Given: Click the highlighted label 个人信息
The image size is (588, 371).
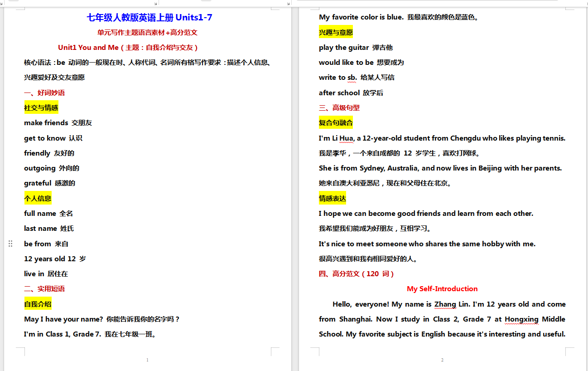Looking at the screenshot, I should pyautogui.click(x=38, y=198).
